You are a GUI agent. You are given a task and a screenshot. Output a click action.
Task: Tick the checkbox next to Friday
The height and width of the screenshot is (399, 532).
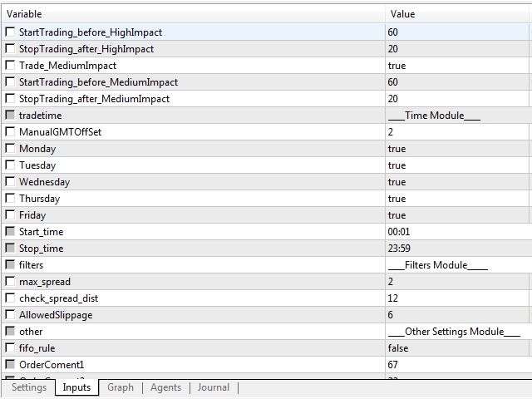tap(10, 215)
